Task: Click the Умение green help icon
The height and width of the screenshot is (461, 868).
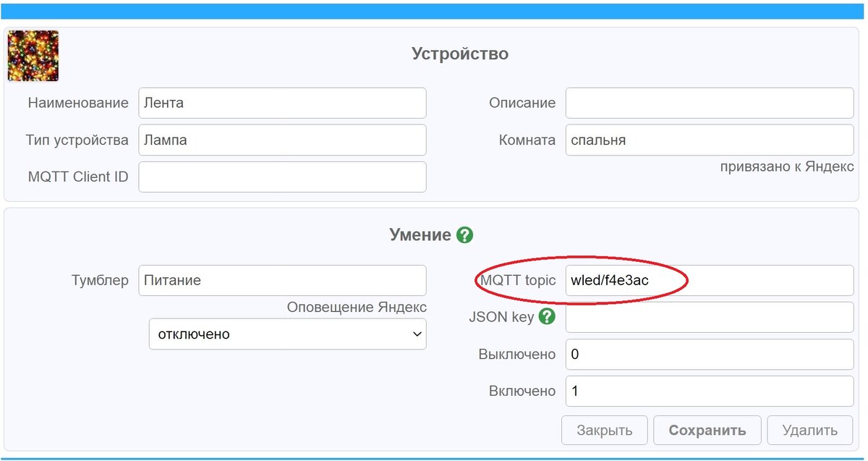Action: [465, 234]
